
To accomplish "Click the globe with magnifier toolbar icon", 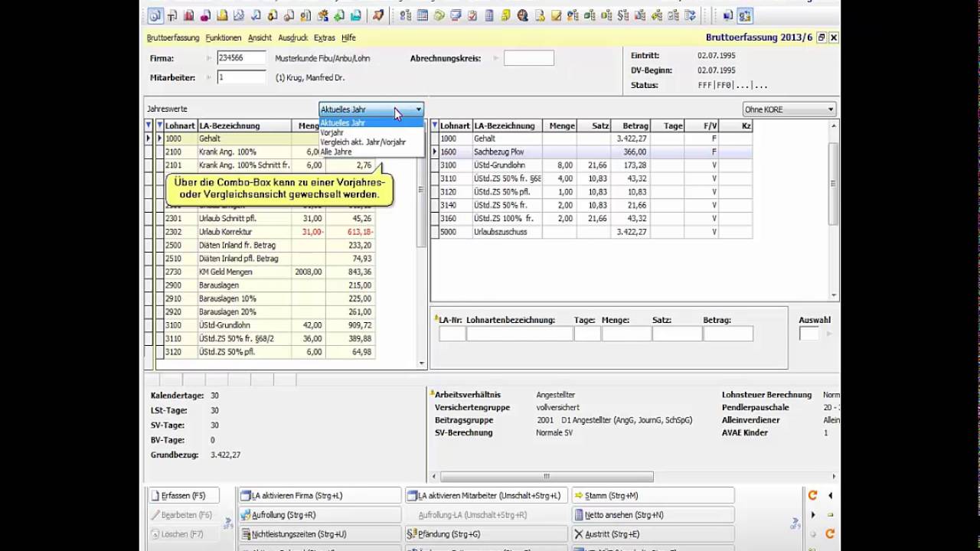I will click(x=523, y=15).
